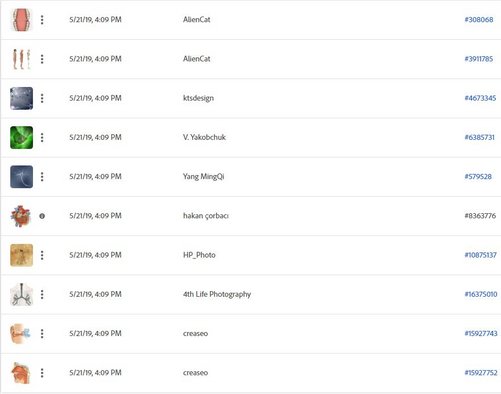Open asset link #15927743
The width and height of the screenshot is (501, 394).
coord(481,333)
